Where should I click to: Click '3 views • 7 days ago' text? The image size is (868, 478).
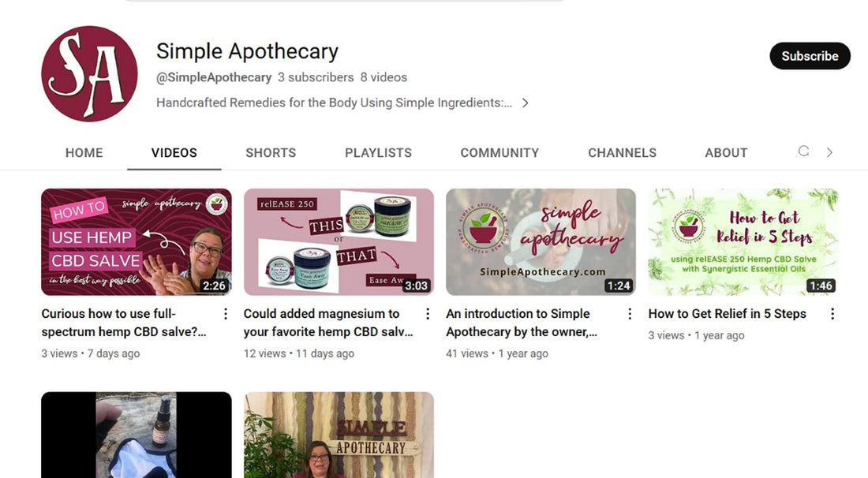[90, 353]
